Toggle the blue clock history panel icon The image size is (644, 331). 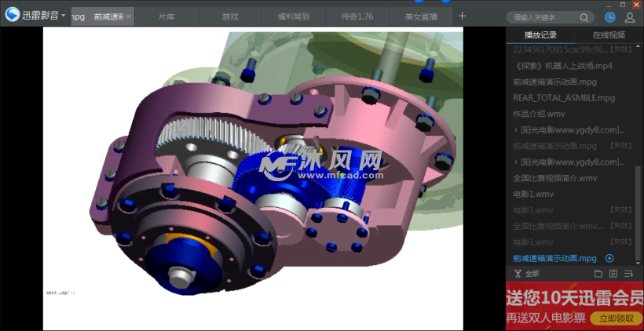pyautogui.click(x=610, y=16)
